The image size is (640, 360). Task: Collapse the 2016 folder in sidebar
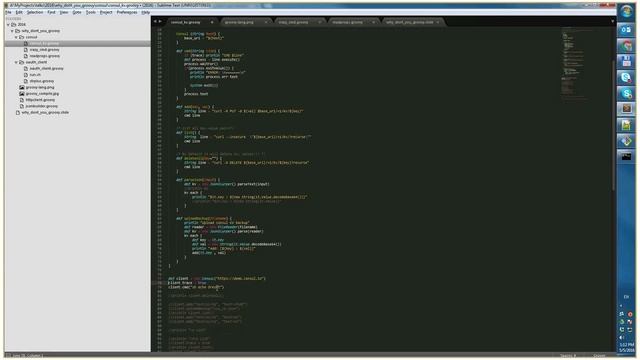8,24
